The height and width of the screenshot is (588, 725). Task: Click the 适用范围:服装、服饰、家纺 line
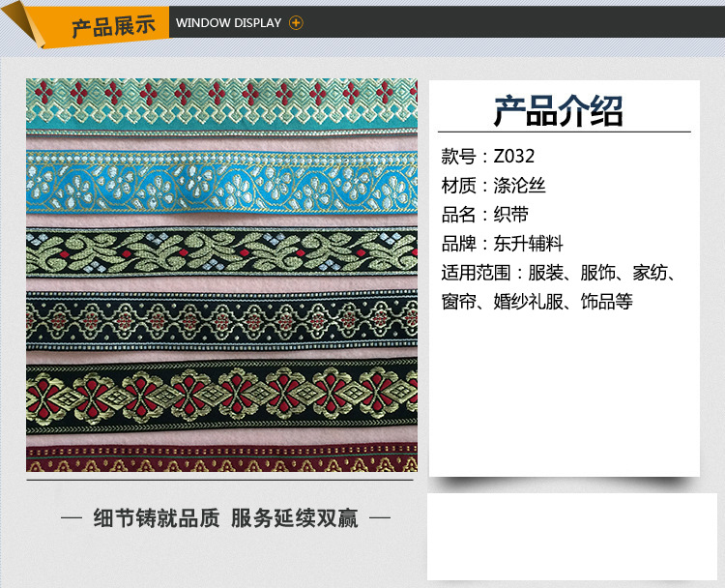coord(559,273)
